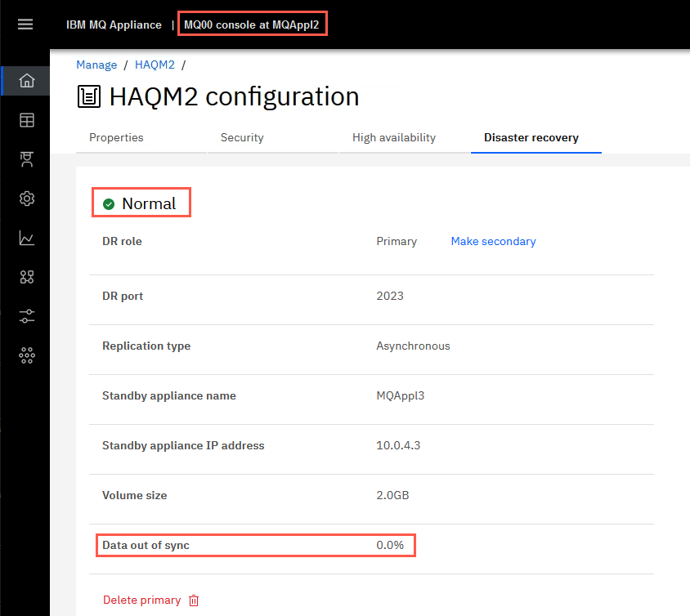Viewport: 690px width, 616px height.
Task: Open the line chart monitoring icon
Action: click(26, 238)
